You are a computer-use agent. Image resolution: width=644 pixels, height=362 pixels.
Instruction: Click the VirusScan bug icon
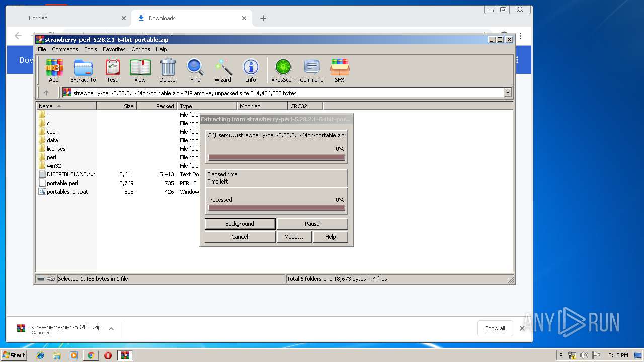(283, 70)
